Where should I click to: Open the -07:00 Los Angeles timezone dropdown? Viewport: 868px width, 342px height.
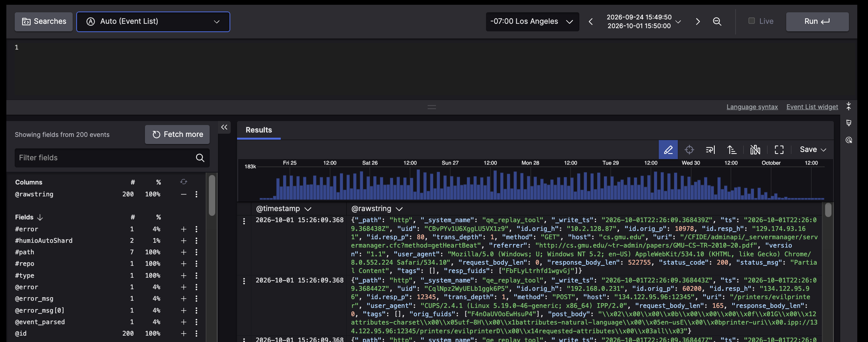click(532, 21)
